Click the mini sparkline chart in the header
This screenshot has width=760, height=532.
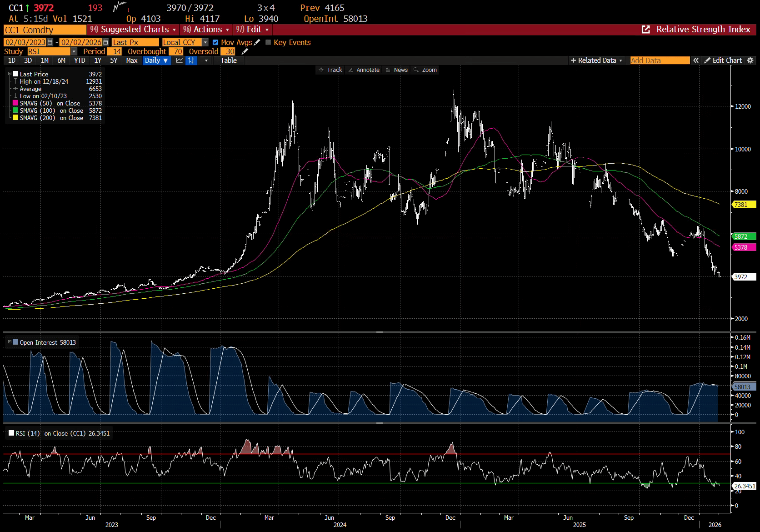pos(120,7)
